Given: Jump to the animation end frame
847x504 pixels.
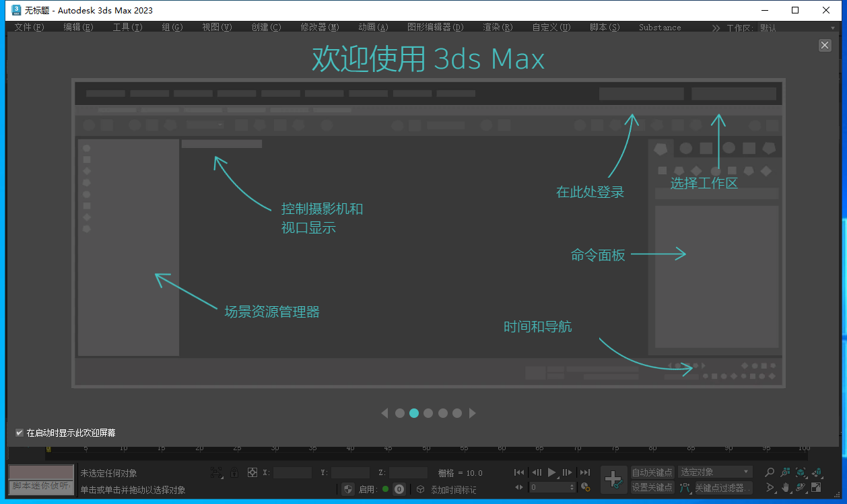Looking at the screenshot, I should 585,472.
